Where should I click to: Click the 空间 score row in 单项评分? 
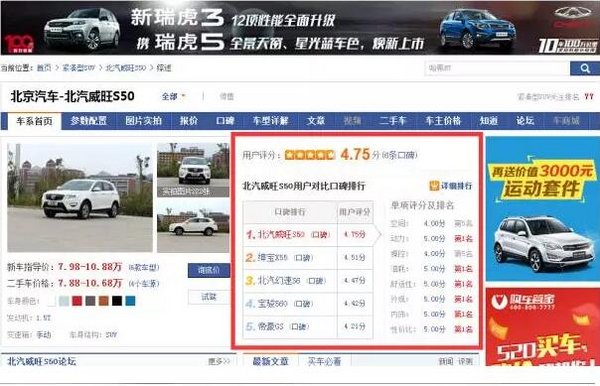(431, 223)
